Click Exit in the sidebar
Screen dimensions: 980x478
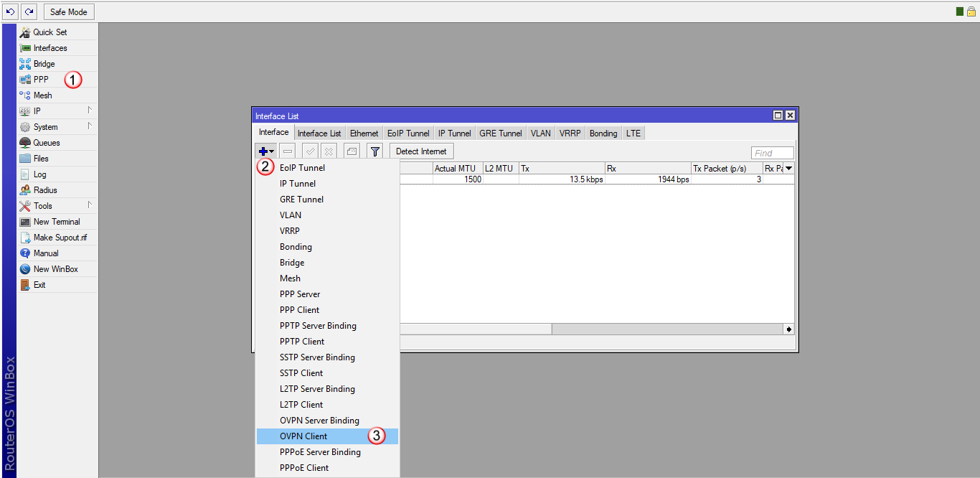coord(57,285)
